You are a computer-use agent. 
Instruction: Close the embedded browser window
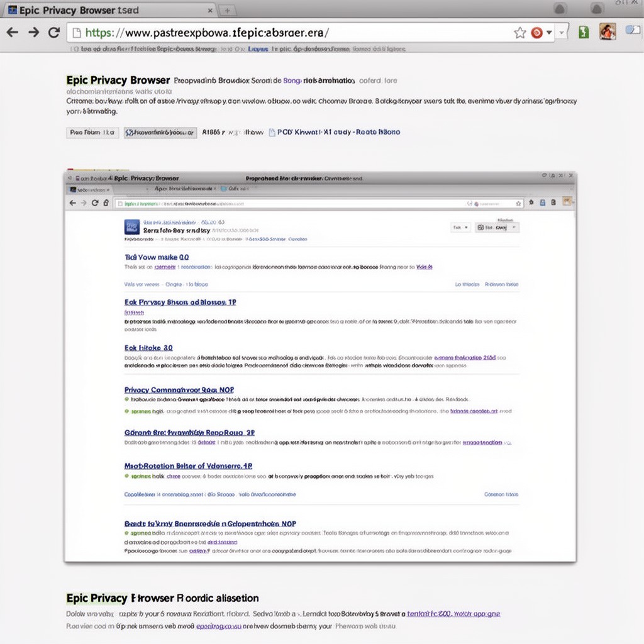[x=571, y=175]
